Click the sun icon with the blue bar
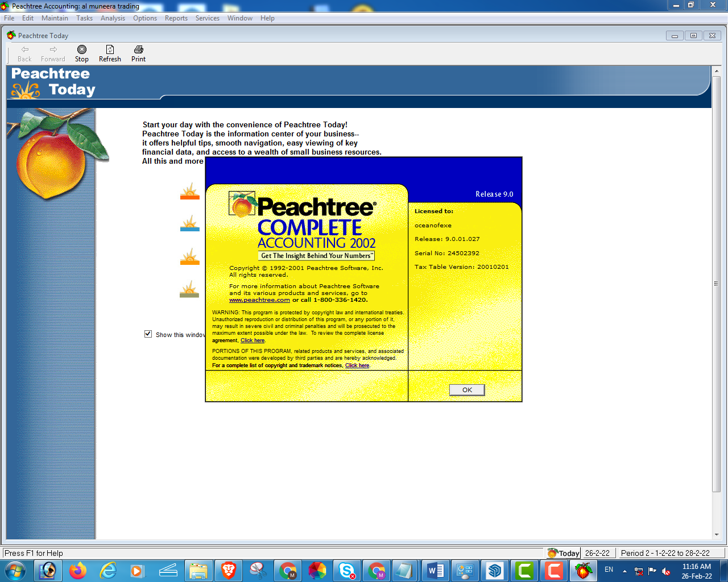 click(190, 223)
